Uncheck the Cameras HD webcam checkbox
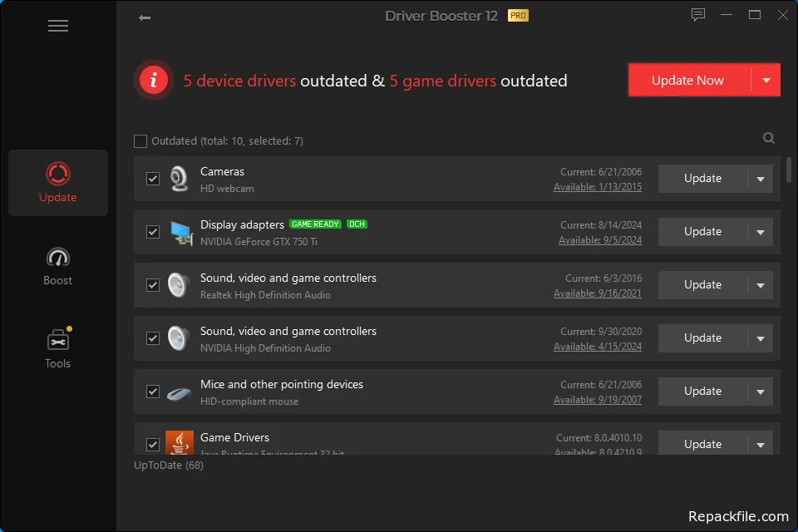 (153, 179)
